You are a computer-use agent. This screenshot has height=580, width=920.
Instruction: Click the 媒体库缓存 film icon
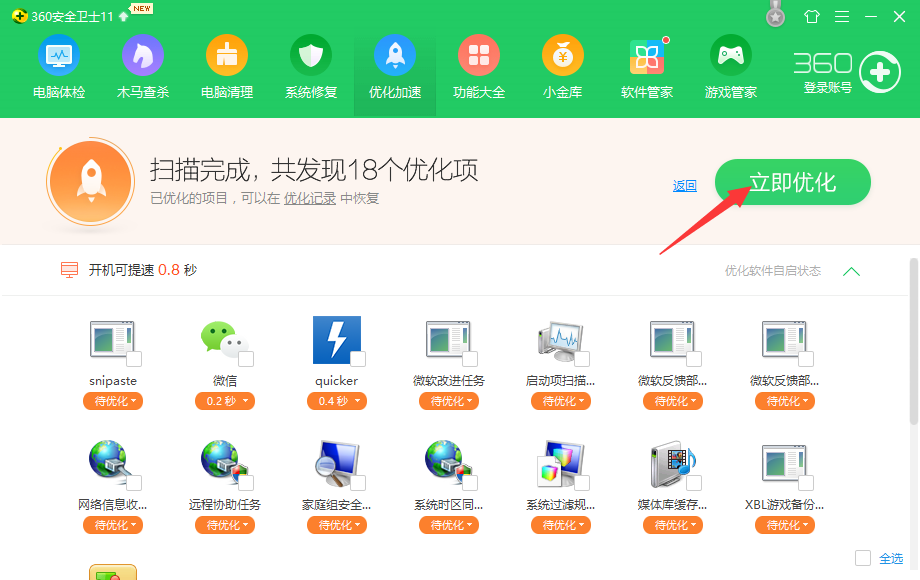click(672, 463)
